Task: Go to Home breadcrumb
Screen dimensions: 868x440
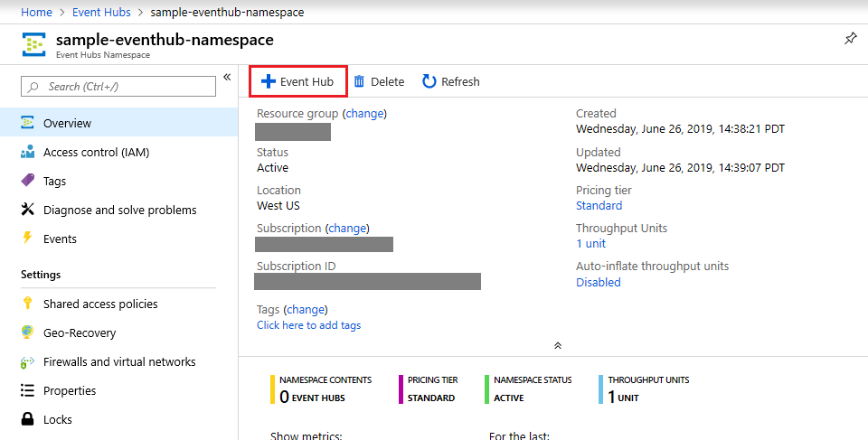Action: tap(36, 12)
